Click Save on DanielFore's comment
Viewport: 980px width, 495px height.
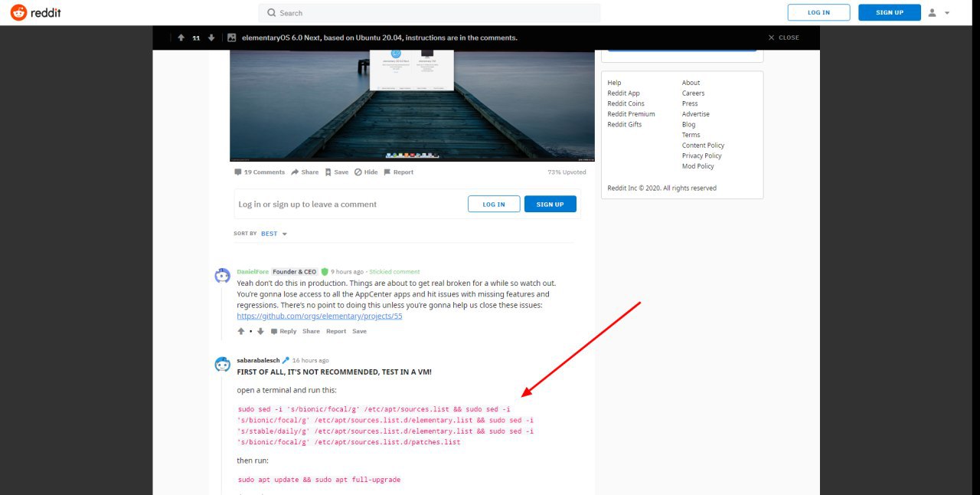tap(359, 332)
